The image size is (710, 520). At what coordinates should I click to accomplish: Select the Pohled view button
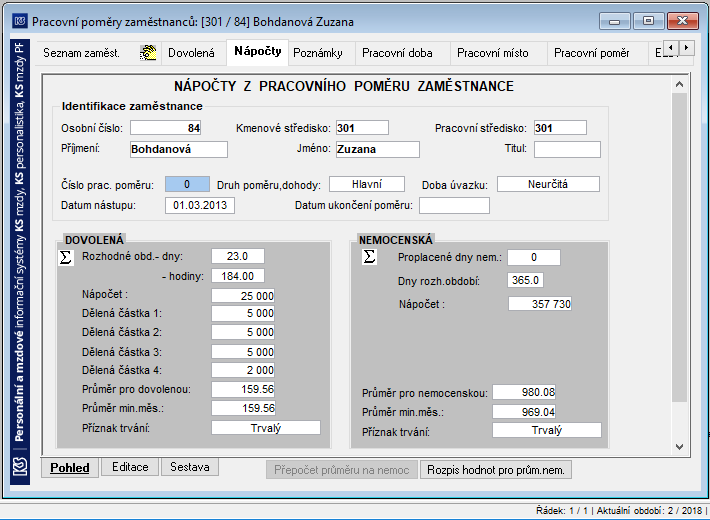(x=70, y=468)
